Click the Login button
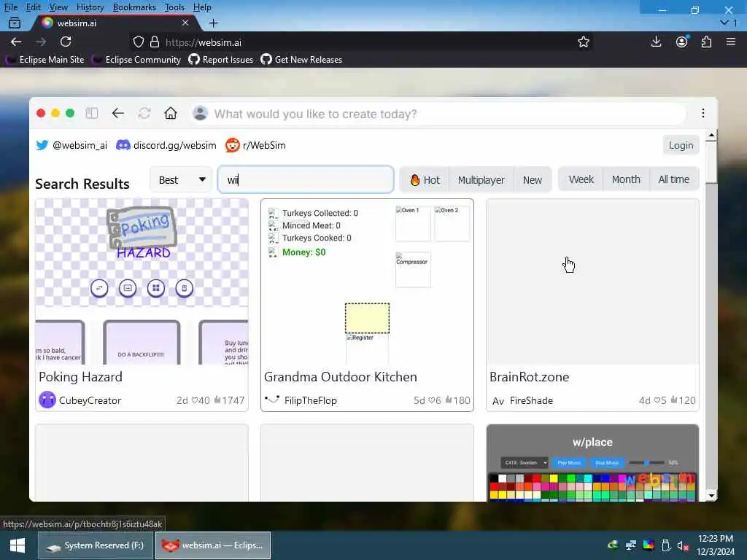 (681, 145)
